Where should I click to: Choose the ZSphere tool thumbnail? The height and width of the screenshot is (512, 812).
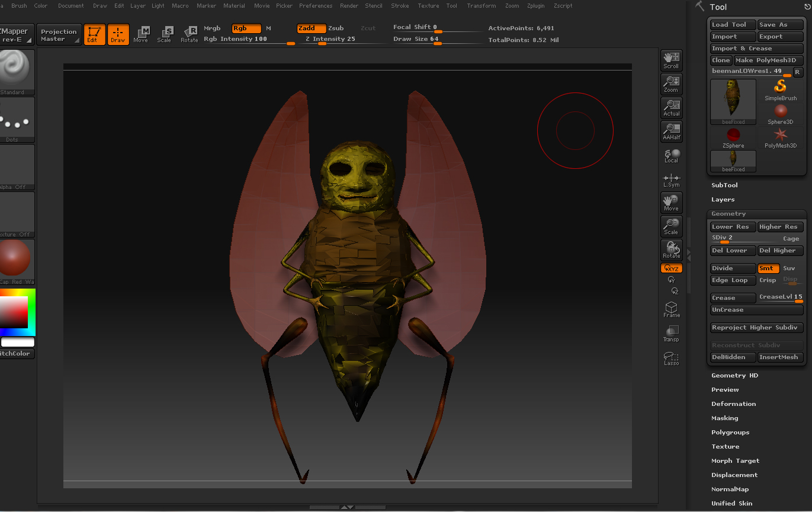[x=733, y=137]
